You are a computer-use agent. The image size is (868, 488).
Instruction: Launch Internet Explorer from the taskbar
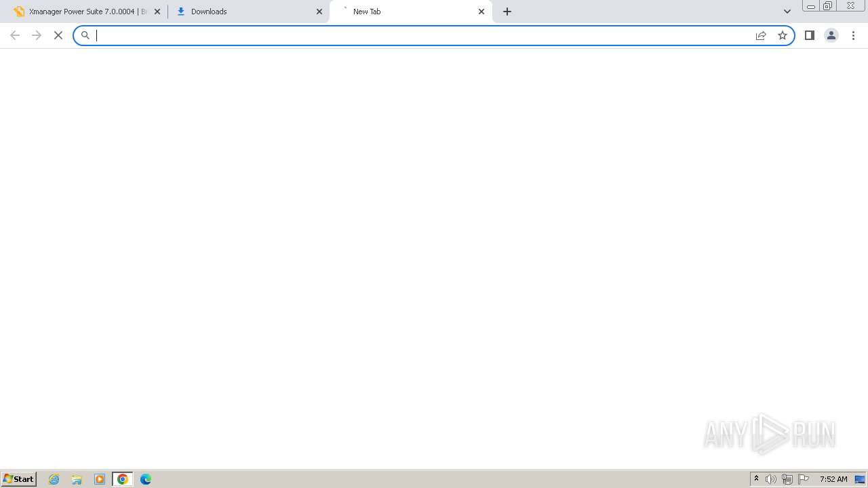point(54,479)
